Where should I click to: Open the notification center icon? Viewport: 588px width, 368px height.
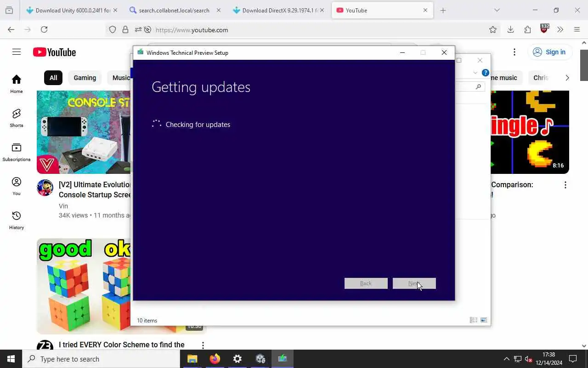(573, 359)
